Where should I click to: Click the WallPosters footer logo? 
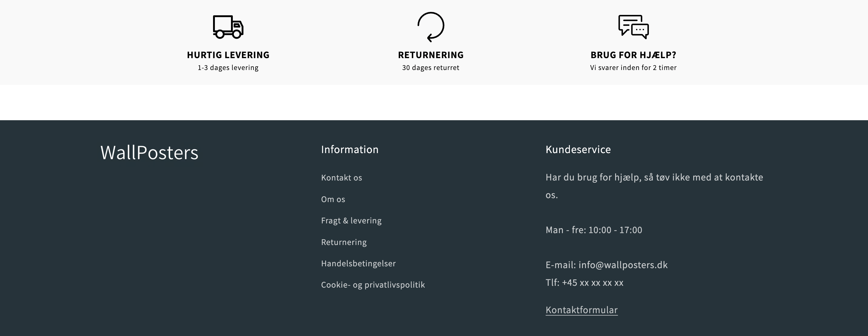149,152
